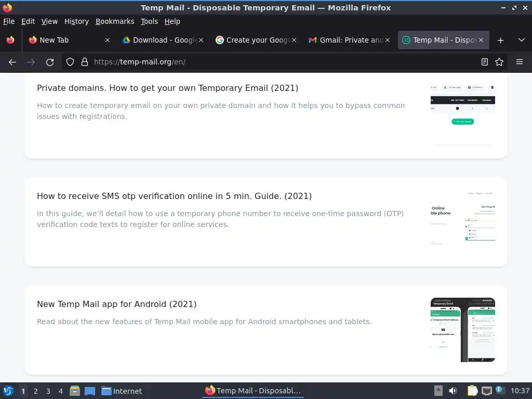Viewport: 532px width, 399px height.
Task: Minimize the Firefox window
Action: click(503, 8)
